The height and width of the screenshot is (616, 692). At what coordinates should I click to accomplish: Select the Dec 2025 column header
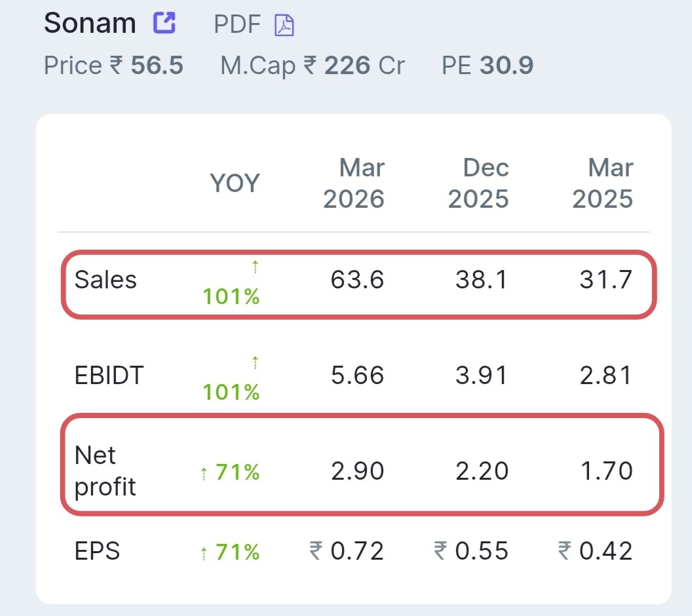[478, 183]
